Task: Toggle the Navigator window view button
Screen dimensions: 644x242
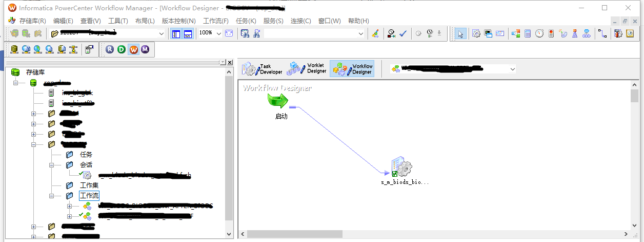Action: coord(176,33)
